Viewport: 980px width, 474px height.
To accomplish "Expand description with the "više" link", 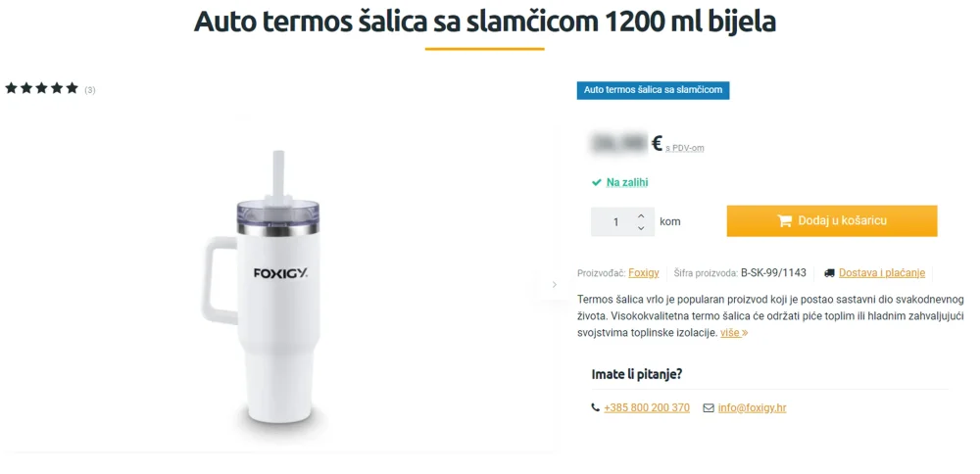I will [734, 333].
